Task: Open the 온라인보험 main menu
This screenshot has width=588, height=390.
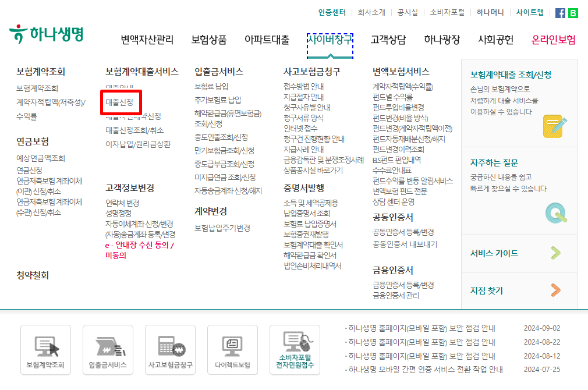Action: click(554, 40)
